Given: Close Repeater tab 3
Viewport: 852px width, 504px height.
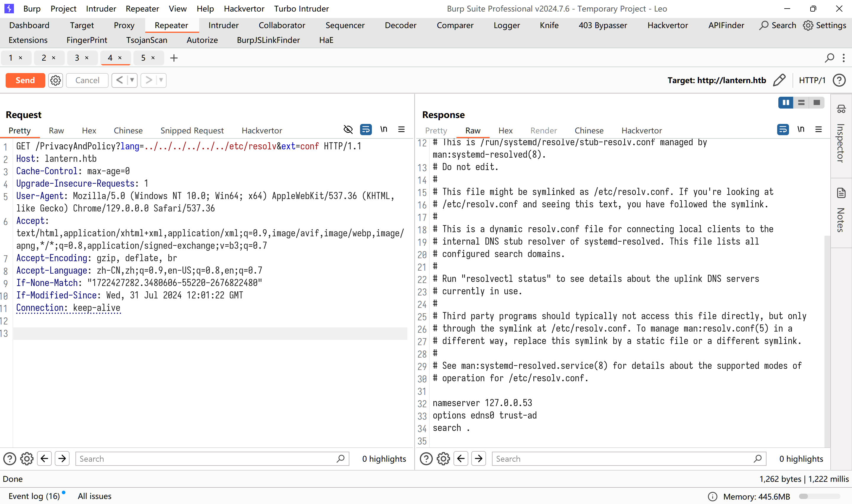Looking at the screenshot, I should (87, 58).
